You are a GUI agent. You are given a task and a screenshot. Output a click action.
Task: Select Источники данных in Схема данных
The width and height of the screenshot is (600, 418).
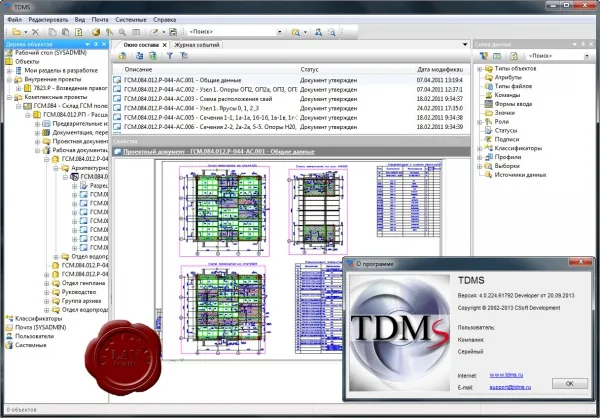click(520, 175)
